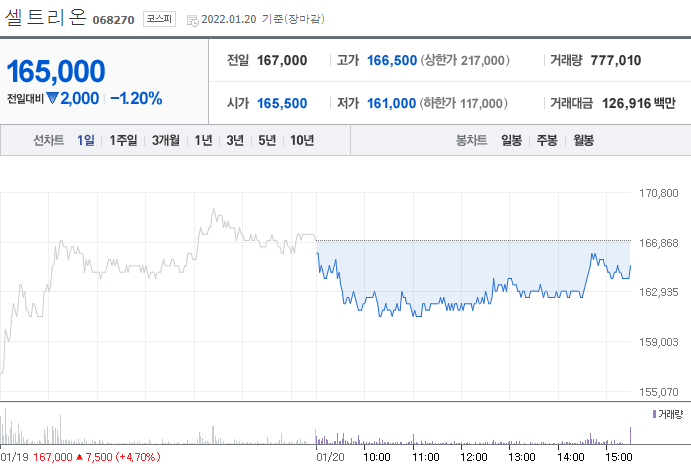Click the 01/19 summary 167,000 ▲7,500
The height and width of the screenshot is (469, 691).
click(x=97, y=457)
